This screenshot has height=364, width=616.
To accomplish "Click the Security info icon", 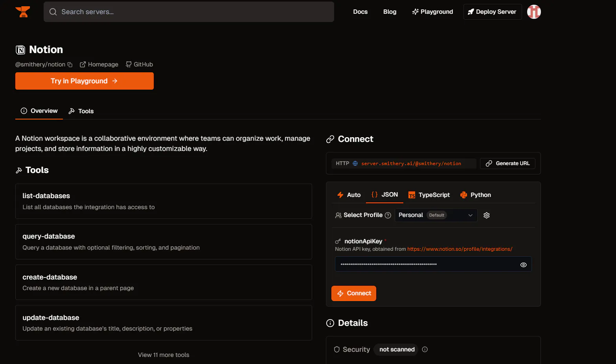I will (425, 349).
